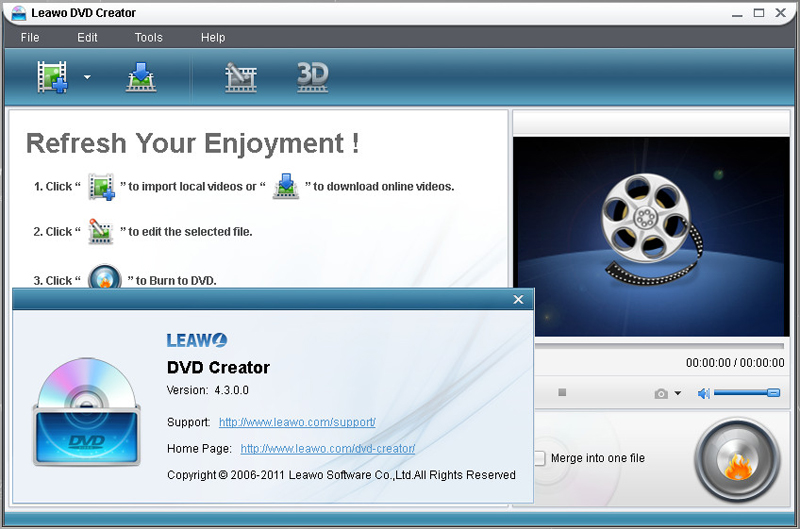The width and height of the screenshot is (800, 529).
Task: Click the DVD disc logo in About dialog
Action: [87, 411]
